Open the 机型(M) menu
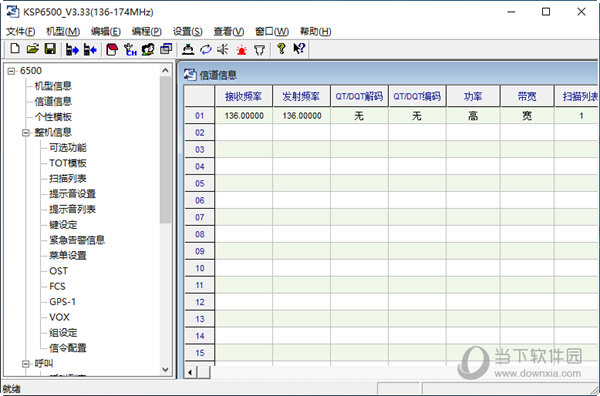 coord(63,31)
